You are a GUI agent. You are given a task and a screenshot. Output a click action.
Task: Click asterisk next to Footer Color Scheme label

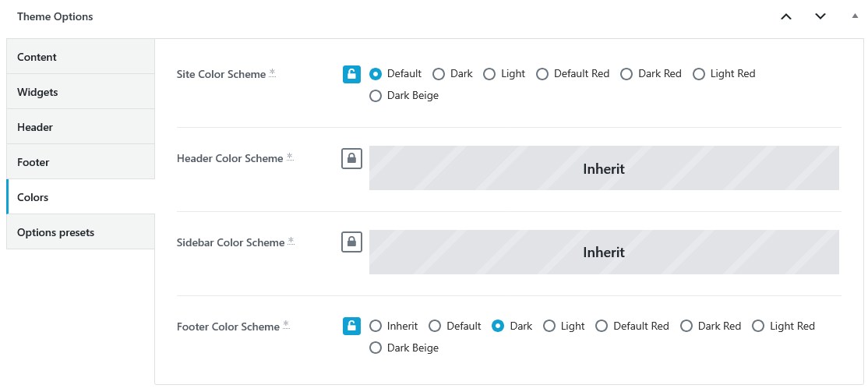286,325
